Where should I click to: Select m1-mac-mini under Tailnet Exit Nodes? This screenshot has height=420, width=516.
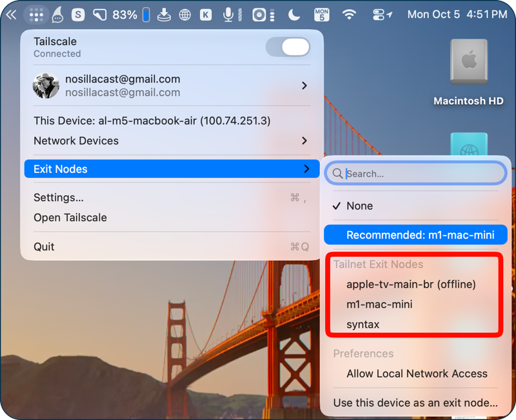coord(415,305)
